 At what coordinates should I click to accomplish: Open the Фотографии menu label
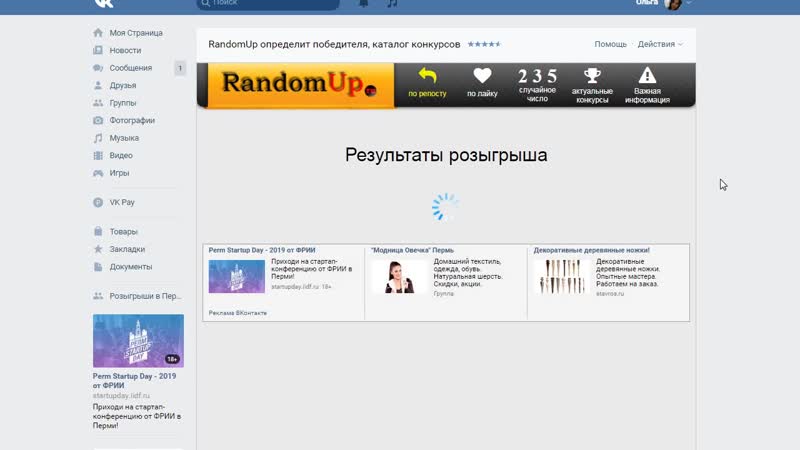tap(132, 120)
